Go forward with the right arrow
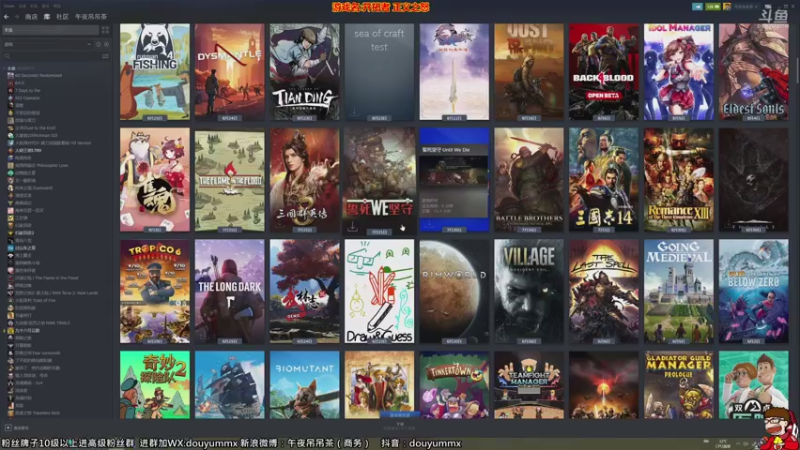The width and height of the screenshot is (800, 450). (x=16, y=17)
